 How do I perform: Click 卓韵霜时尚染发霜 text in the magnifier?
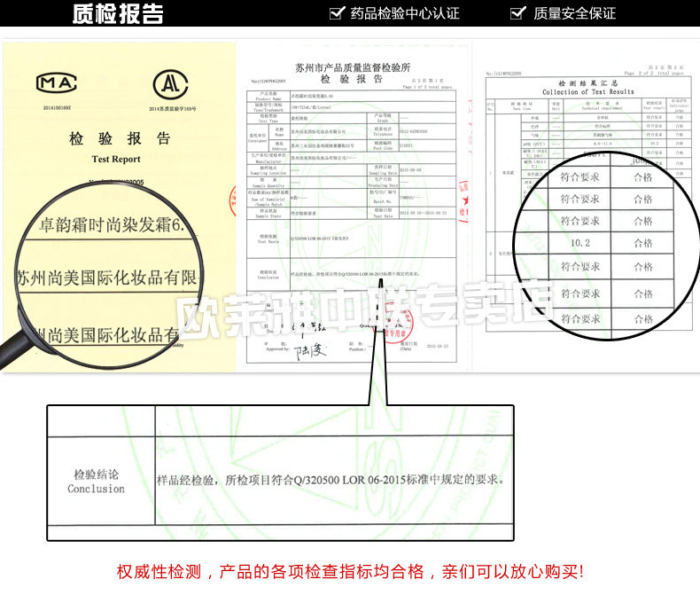tap(112, 224)
